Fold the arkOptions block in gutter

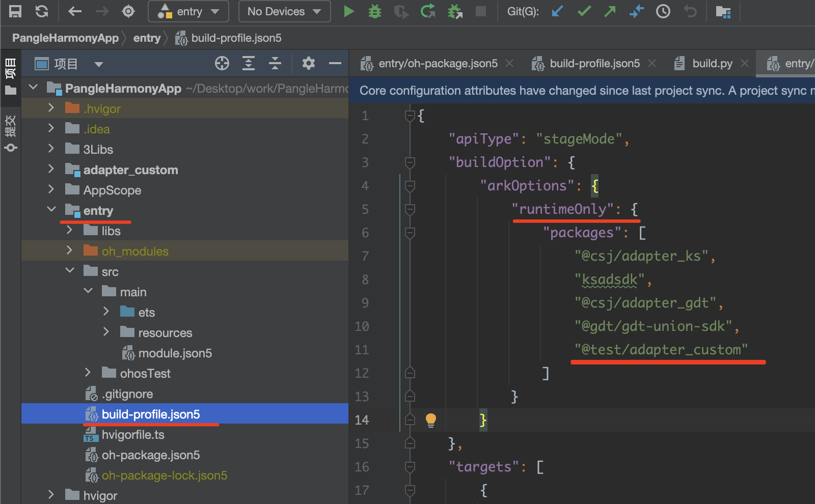tap(410, 186)
